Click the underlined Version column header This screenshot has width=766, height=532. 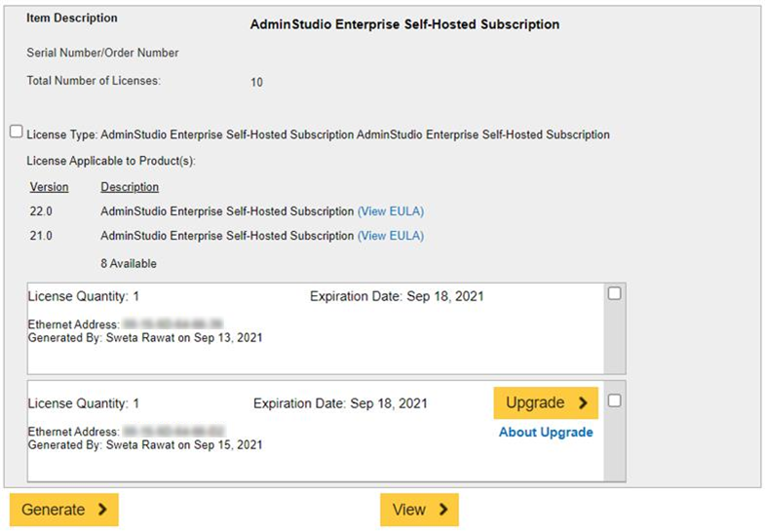50,187
